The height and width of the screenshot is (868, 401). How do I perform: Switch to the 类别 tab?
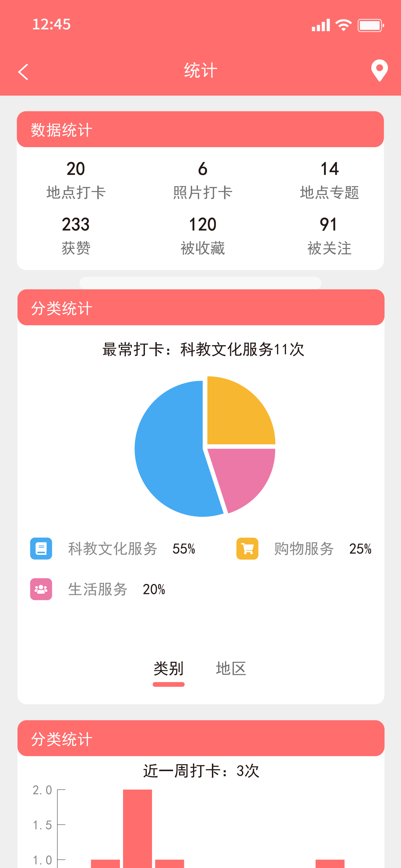click(168, 669)
